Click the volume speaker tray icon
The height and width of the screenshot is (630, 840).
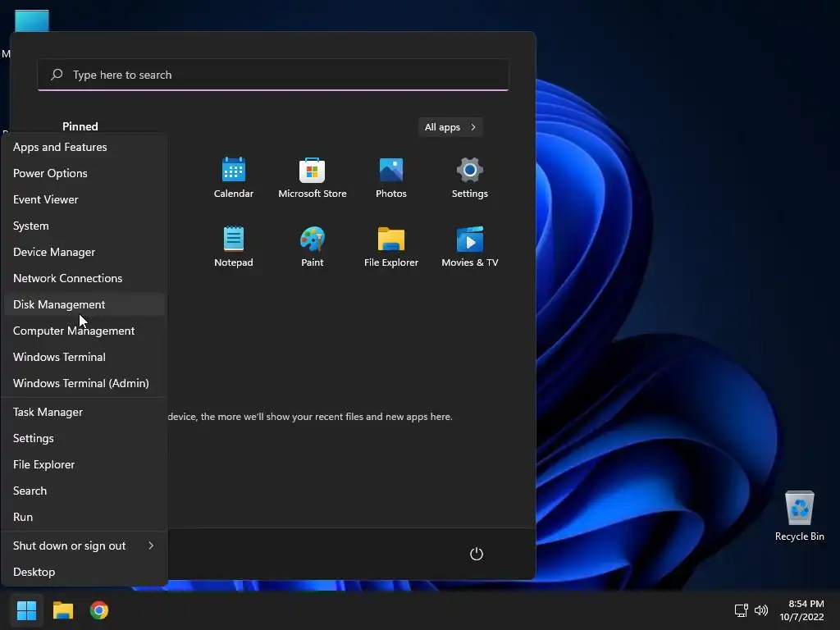click(x=760, y=610)
